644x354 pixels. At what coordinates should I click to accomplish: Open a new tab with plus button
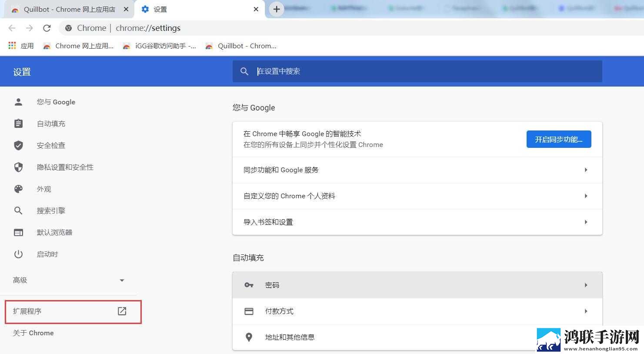(x=277, y=9)
